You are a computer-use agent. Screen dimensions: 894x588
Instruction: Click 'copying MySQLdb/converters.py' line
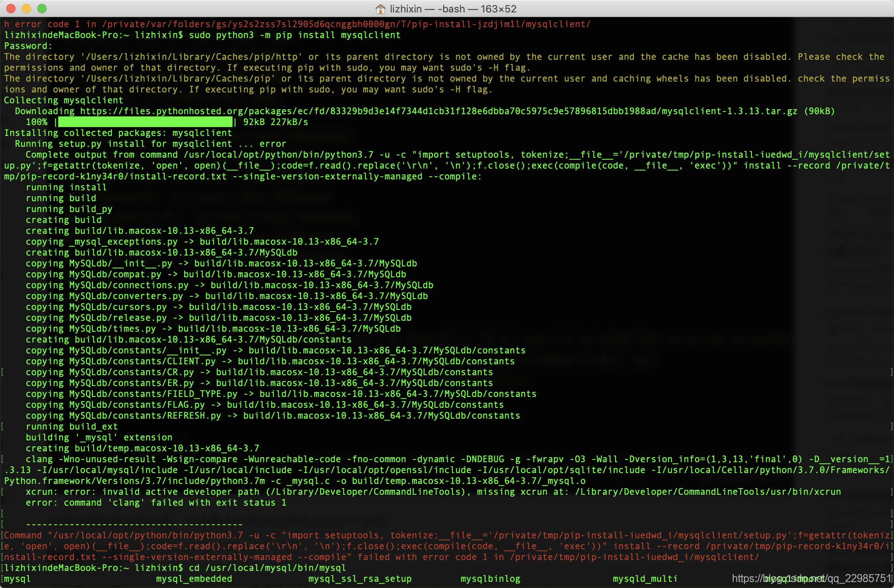point(227,296)
